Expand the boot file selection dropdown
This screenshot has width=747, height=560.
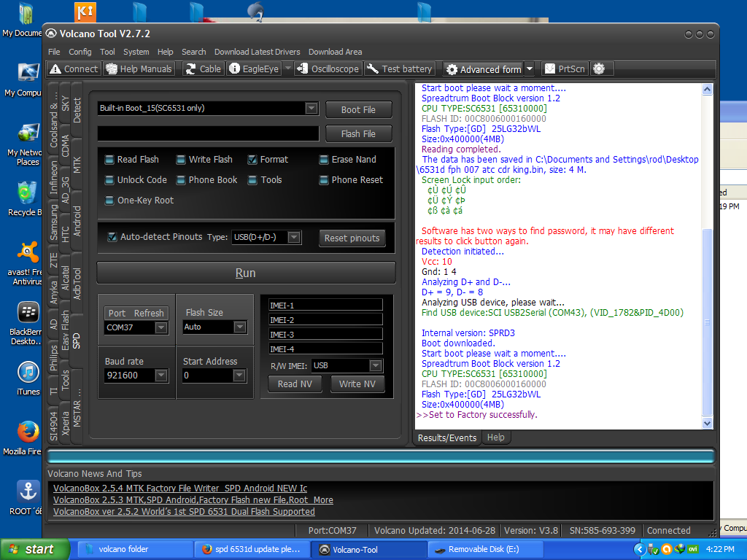coord(311,108)
